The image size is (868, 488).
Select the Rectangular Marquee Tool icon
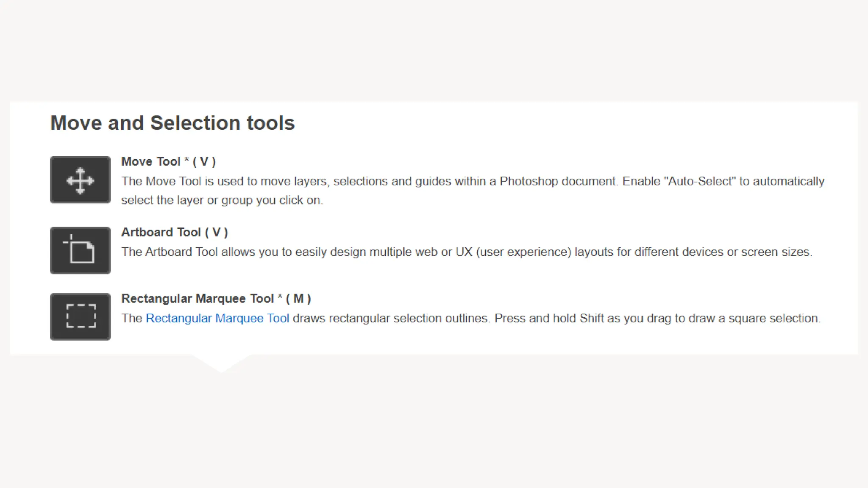click(x=80, y=316)
